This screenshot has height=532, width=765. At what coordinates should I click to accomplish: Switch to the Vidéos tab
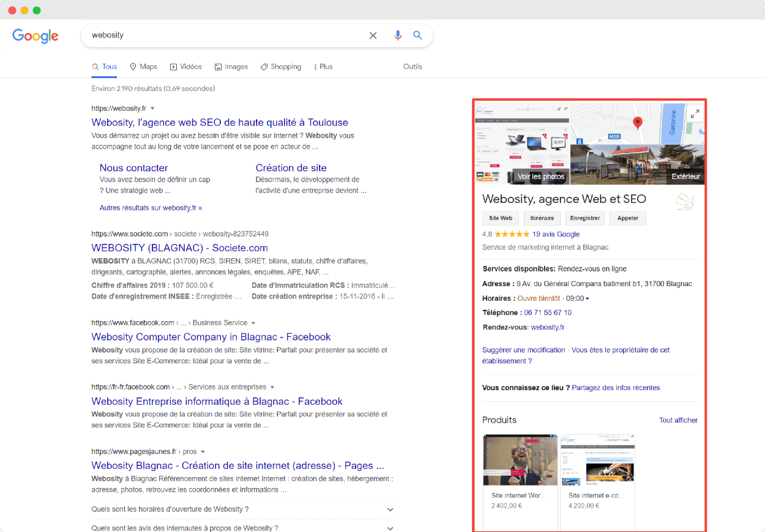click(x=186, y=67)
